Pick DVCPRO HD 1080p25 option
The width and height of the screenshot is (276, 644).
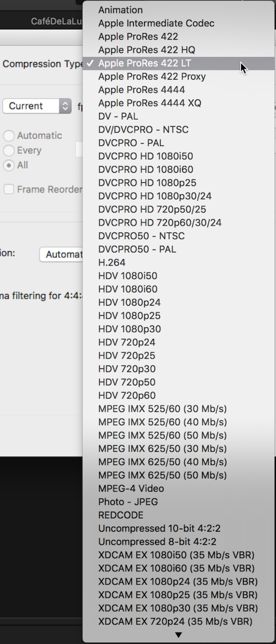[x=147, y=183]
